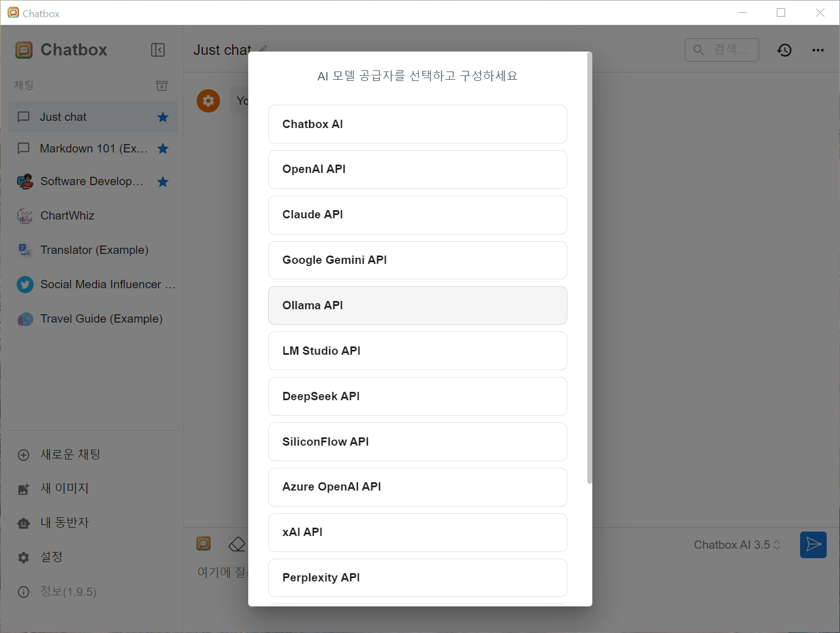Select Ollama API provider

coord(418,305)
